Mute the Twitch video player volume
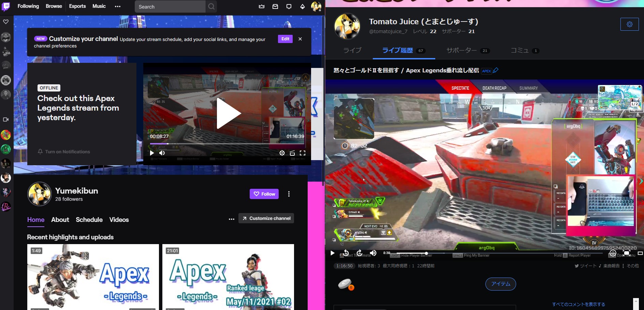The image size is (644, 310). 162,153
